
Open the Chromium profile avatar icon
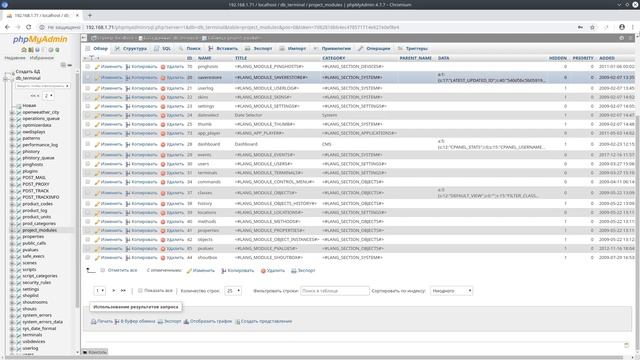[x=622, y=27]
